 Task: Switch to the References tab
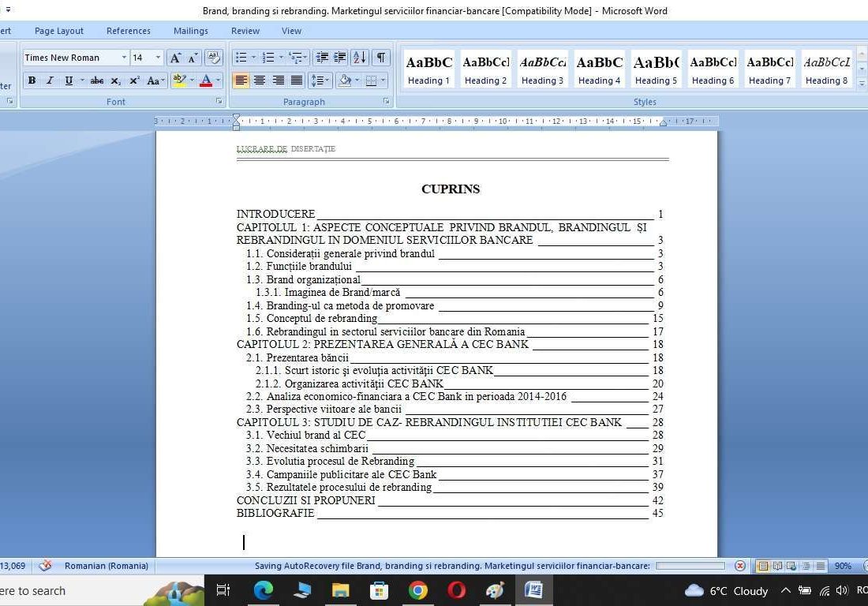coord(129,31)
